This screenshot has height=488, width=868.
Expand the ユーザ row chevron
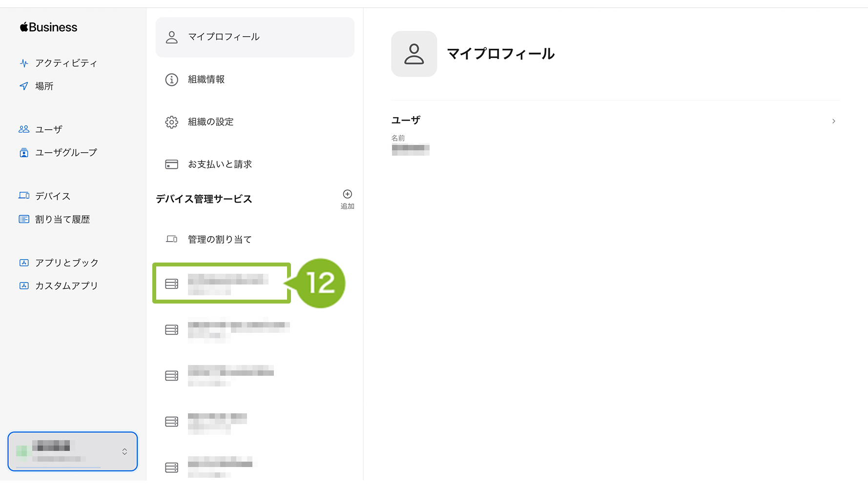pos(834,121)
